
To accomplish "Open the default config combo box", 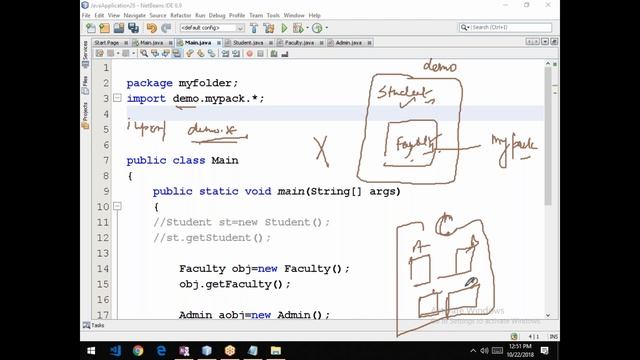I will [x=212, y=28].
